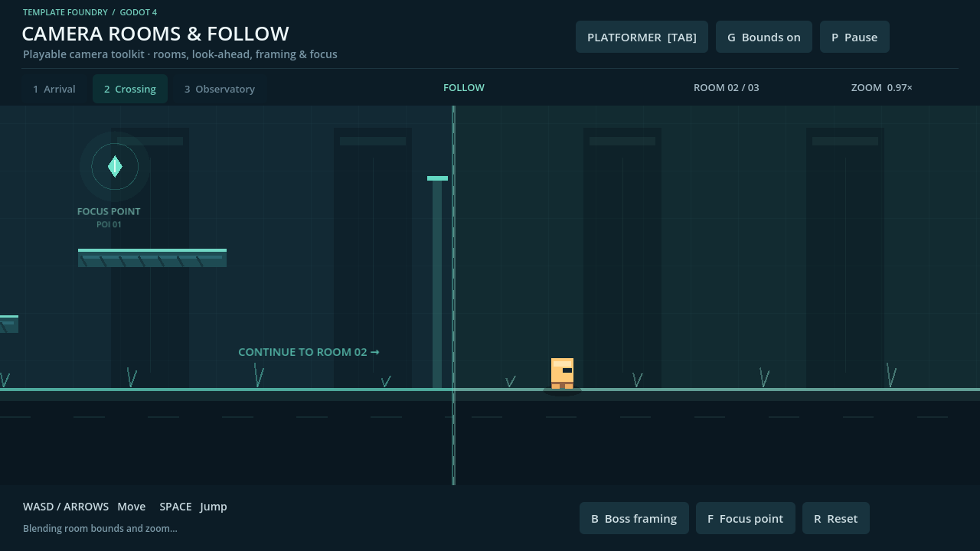Image resolution: width=980 pixels, height=551 pixels.
Task: Trigger the F Focus point button
Action: [746, 518]
